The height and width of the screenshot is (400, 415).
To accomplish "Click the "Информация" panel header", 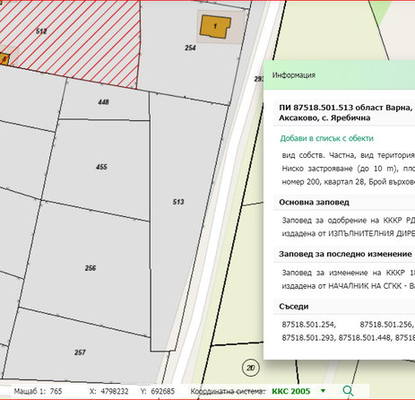I will tap(294, 75).
